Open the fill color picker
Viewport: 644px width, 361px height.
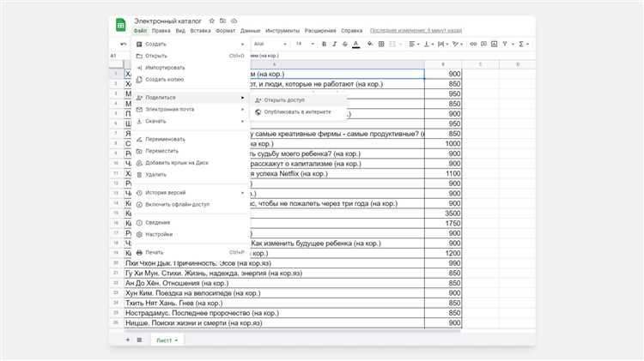[370, 44]
